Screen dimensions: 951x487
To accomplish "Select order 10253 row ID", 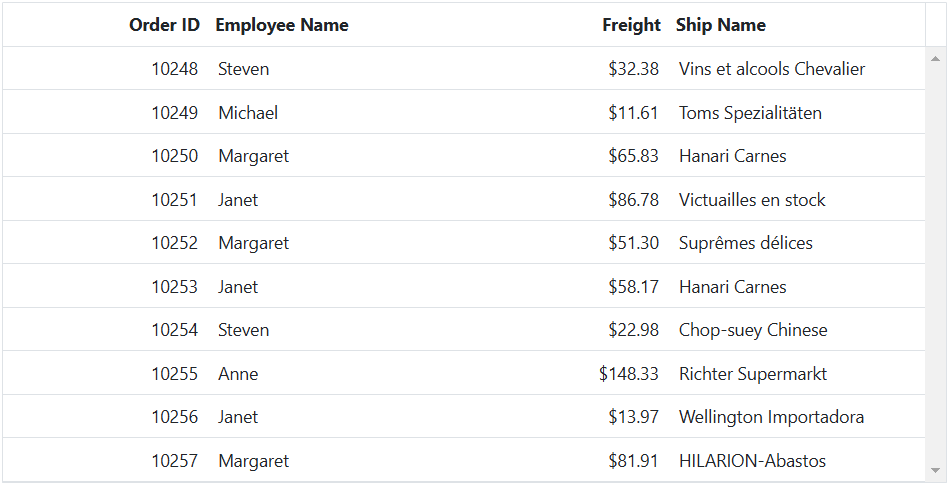I will [x=174, y=287].
